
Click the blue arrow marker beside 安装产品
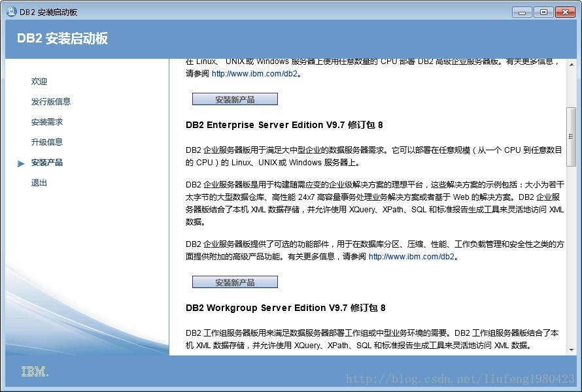pyautogui.click(x=21, y=163)
